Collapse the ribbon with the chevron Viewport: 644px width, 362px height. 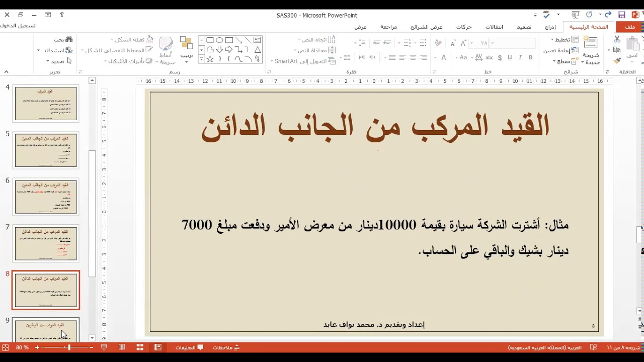pos(7,72)
